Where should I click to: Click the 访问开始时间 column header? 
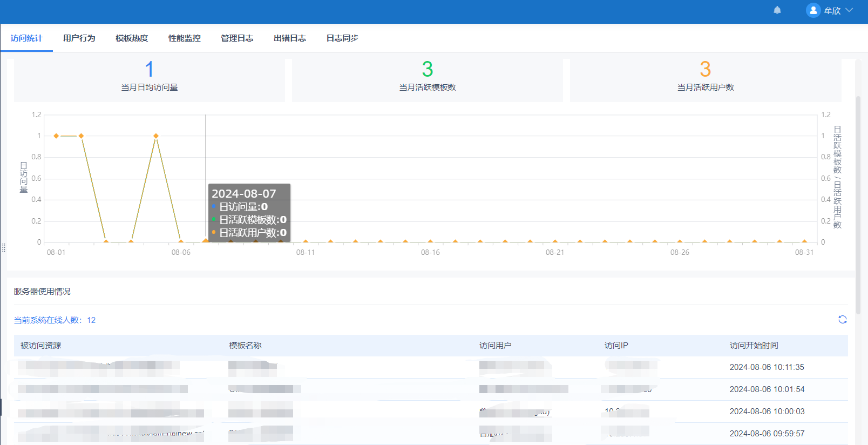[x=754, y=346]
